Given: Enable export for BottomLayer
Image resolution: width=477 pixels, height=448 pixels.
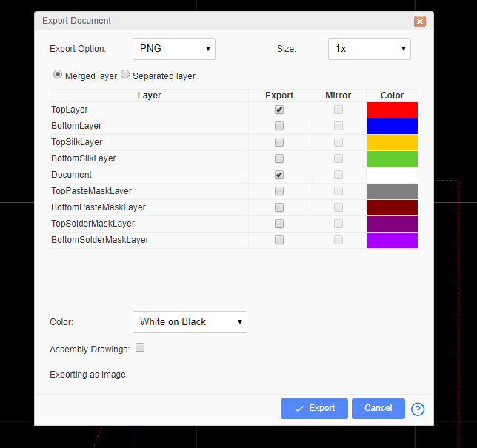Looking at the screenshot, I should [x=279, y=126].
